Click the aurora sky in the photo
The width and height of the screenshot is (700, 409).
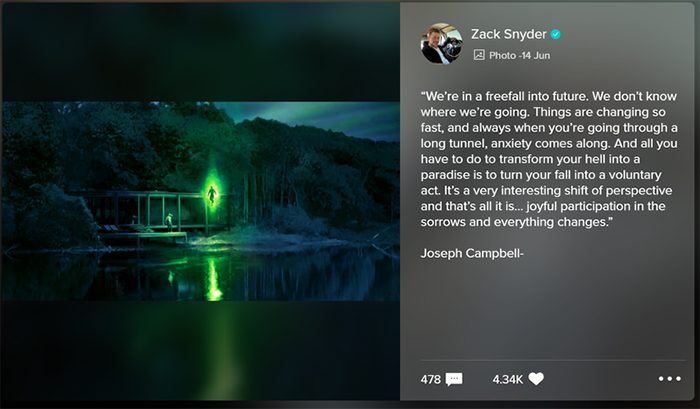tap(312, 117)
